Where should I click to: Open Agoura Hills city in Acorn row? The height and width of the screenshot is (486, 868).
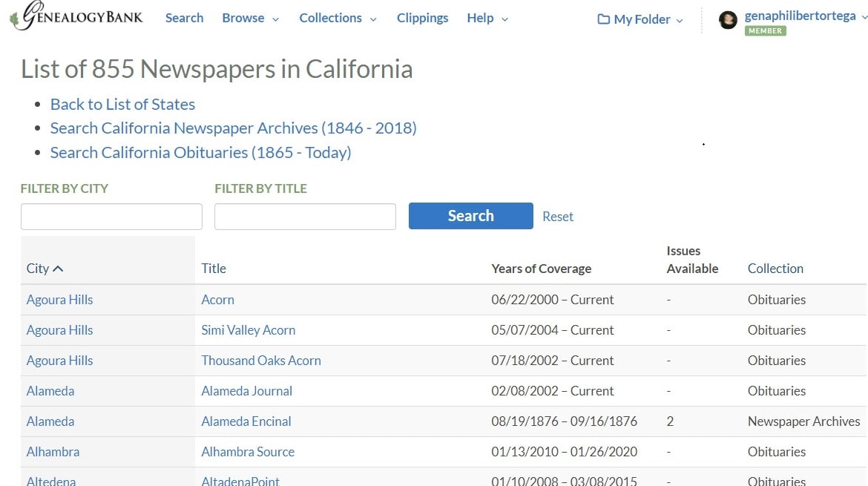pyautogui.click(x=59, y=300)
